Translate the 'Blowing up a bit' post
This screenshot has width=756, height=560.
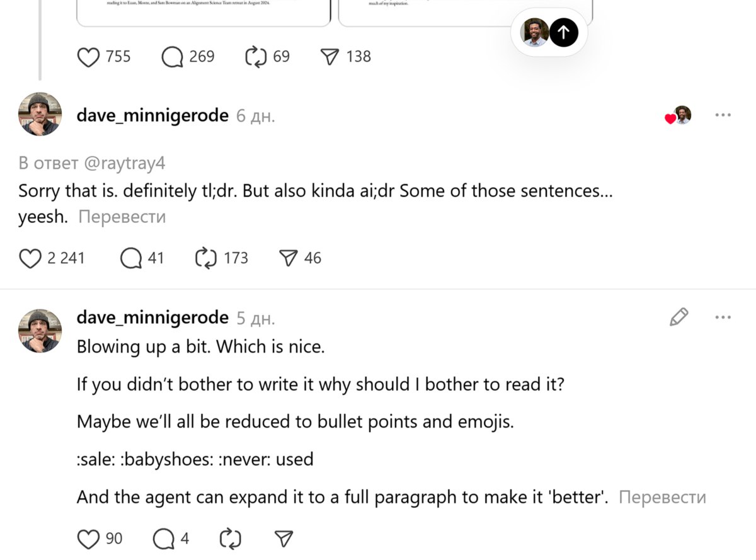pos(662,498)
